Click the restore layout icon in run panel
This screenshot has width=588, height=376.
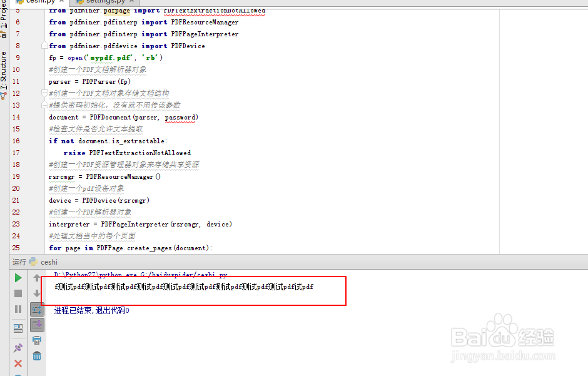tap(18, 325)
